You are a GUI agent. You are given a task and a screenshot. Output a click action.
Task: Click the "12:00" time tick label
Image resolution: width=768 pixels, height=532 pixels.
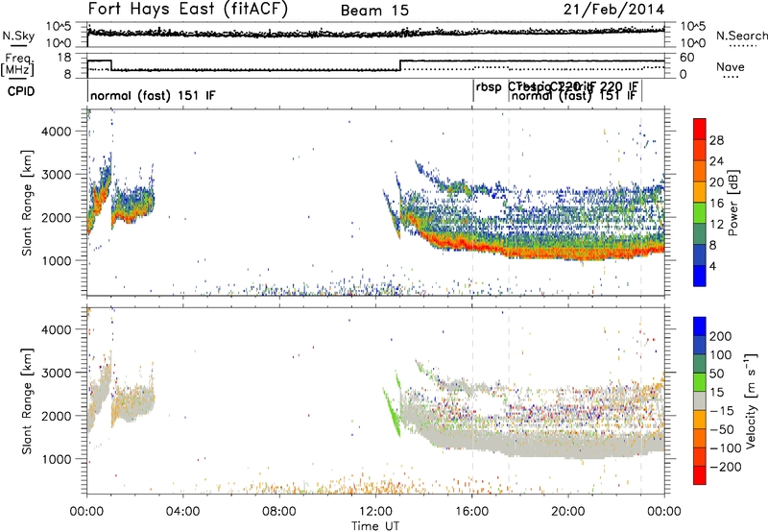pyautogui.click(x=375, y=512)
